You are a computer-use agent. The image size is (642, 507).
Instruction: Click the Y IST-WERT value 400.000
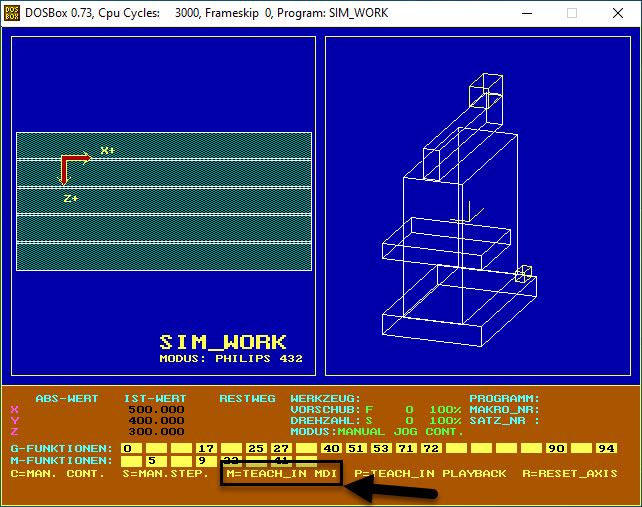pyautogui.click(x=156, y=421)
